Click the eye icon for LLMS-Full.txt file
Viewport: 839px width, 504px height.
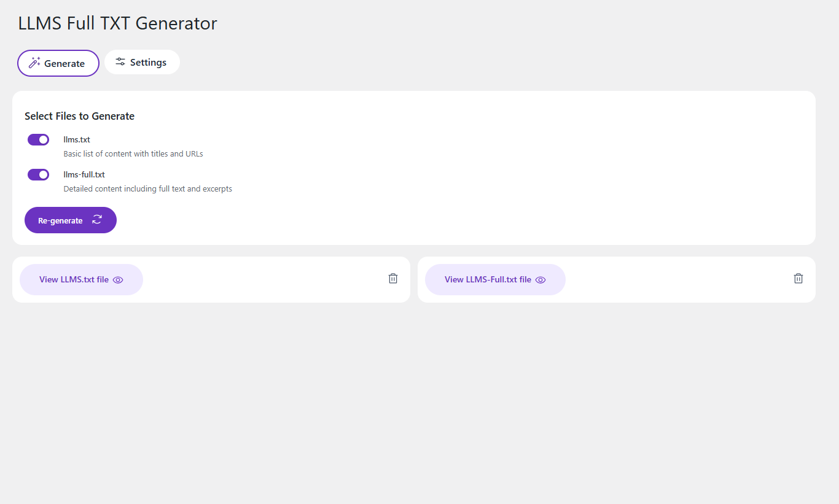pyautogui.click(x=540, y=280)
